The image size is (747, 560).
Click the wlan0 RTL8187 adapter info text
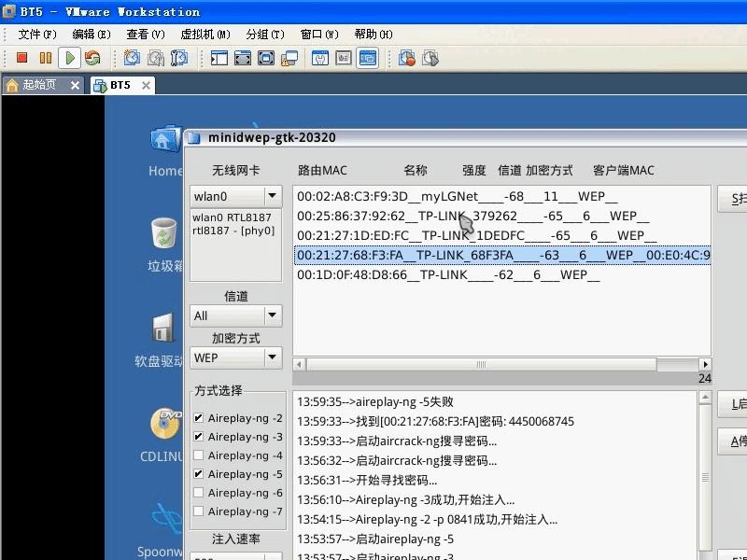click(x=233, y=224)
